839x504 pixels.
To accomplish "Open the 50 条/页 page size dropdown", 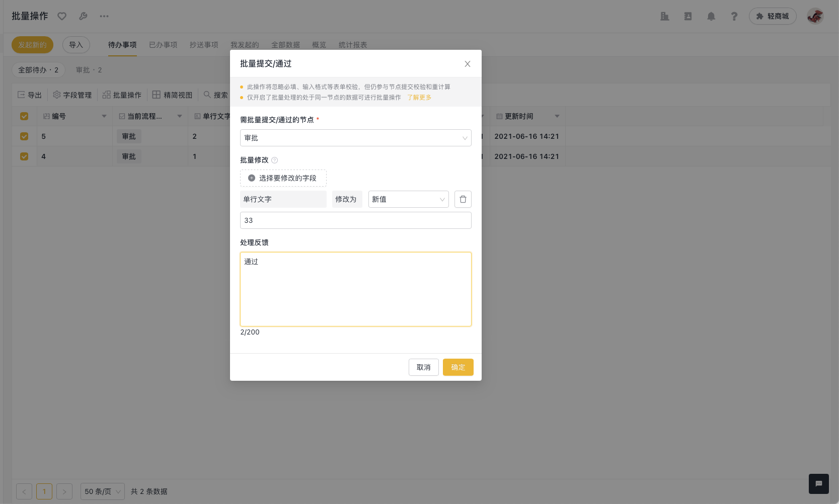I will 103,491.
